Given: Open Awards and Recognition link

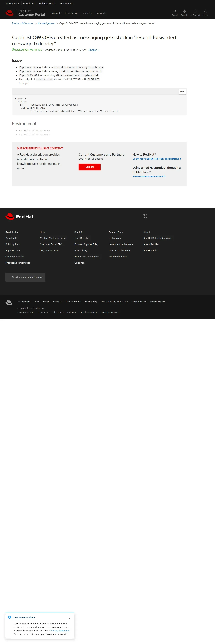Looking at the screenshot, I should point(87,257).
